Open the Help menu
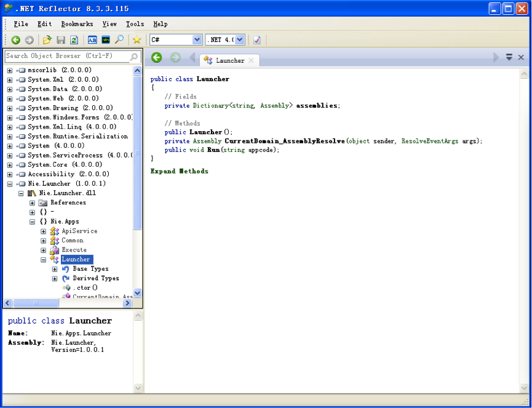 pos(160,24)
